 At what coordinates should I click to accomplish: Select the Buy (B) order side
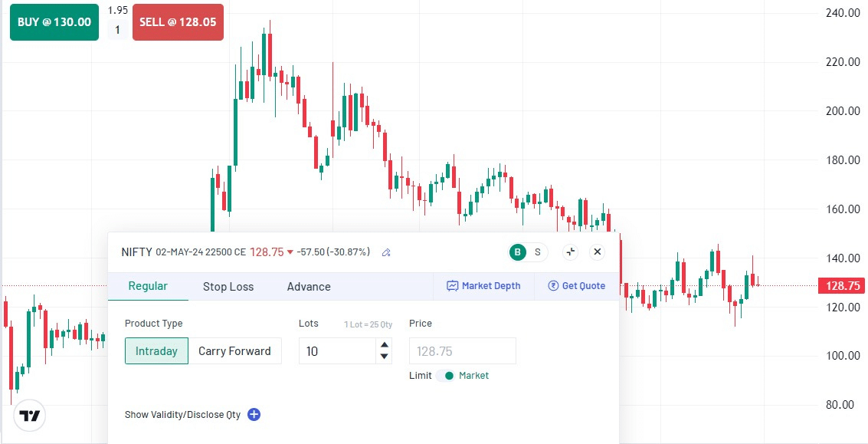click(519, 252)
